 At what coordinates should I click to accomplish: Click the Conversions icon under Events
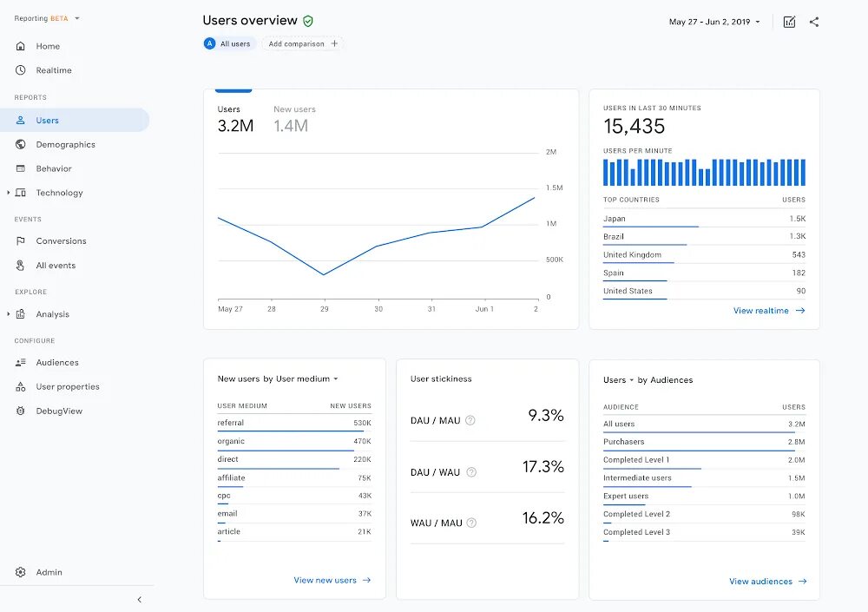tap(19, 240)
